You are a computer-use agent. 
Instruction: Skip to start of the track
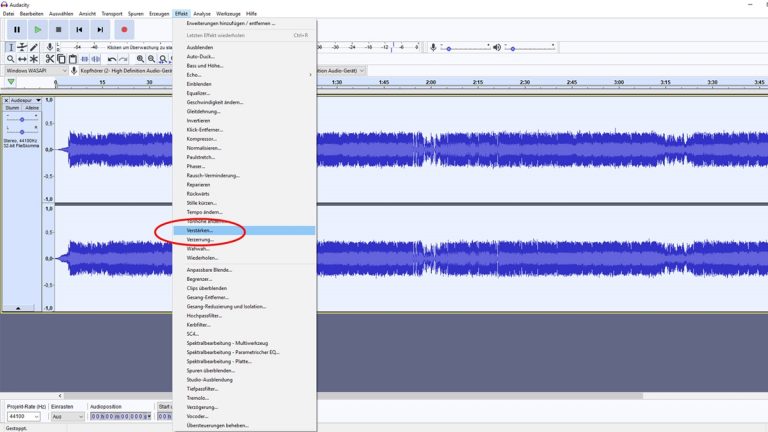(x=79, y=30)
